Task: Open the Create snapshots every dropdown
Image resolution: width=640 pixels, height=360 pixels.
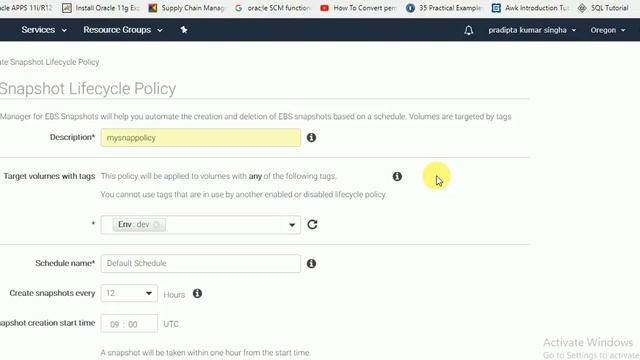Action: pos(129,293)
